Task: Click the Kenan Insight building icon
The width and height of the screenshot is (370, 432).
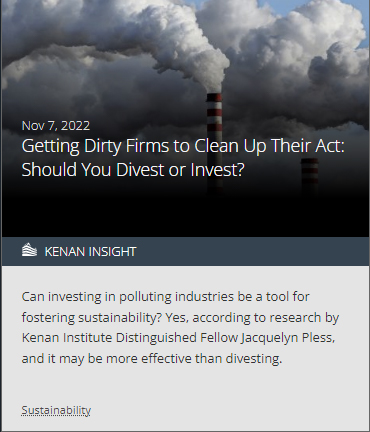Action: tap(29, 250)
